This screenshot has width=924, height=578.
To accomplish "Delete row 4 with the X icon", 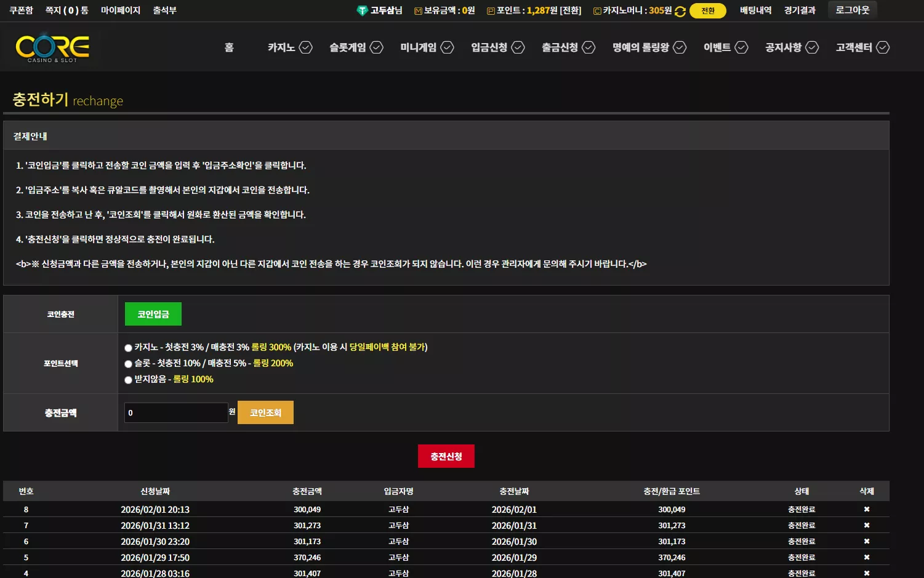I will click(867, 573).
